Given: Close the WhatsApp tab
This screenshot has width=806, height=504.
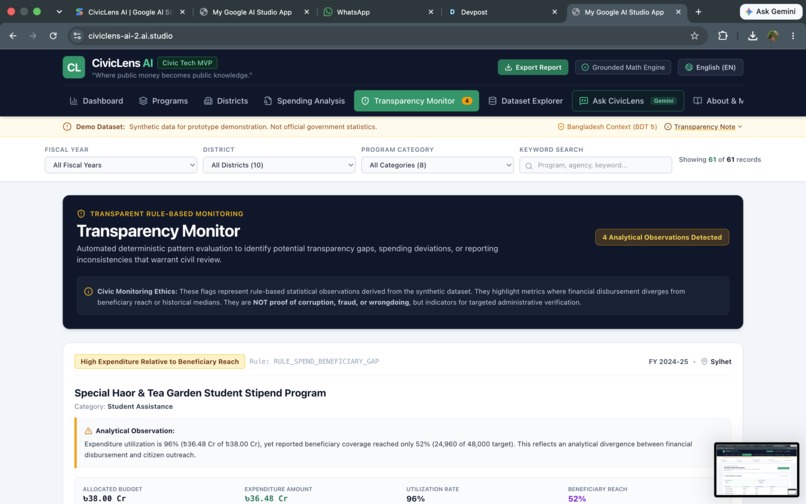Looking at the screenshot, I should click(x=431, y=12).
